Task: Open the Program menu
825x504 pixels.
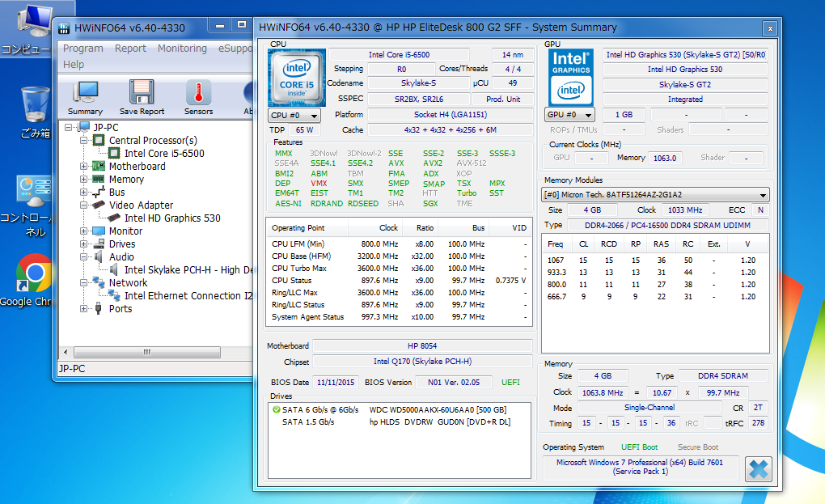Action: pos(83,49)
